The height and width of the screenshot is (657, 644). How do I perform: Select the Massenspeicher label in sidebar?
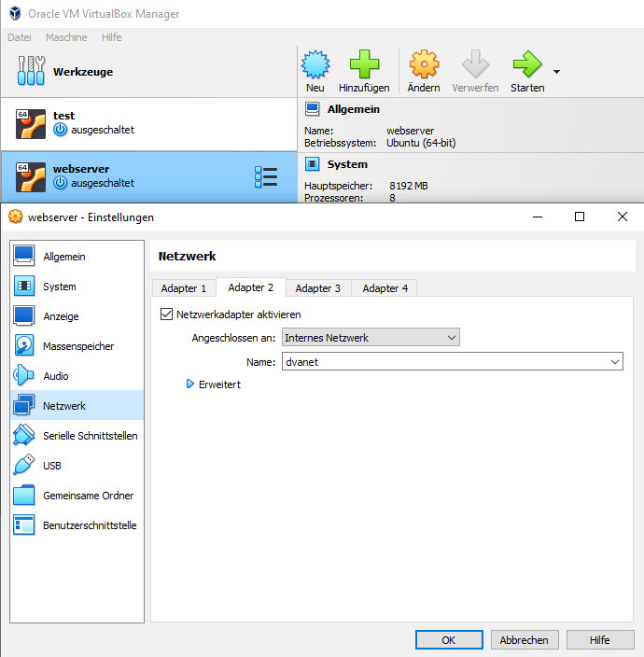pos(78,346)
